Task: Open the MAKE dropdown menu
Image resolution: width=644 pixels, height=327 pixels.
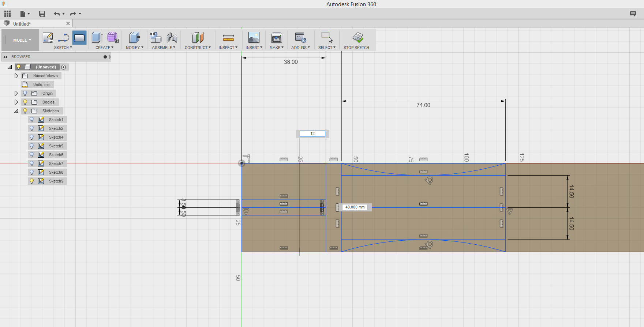Action: tap(277, 48)
